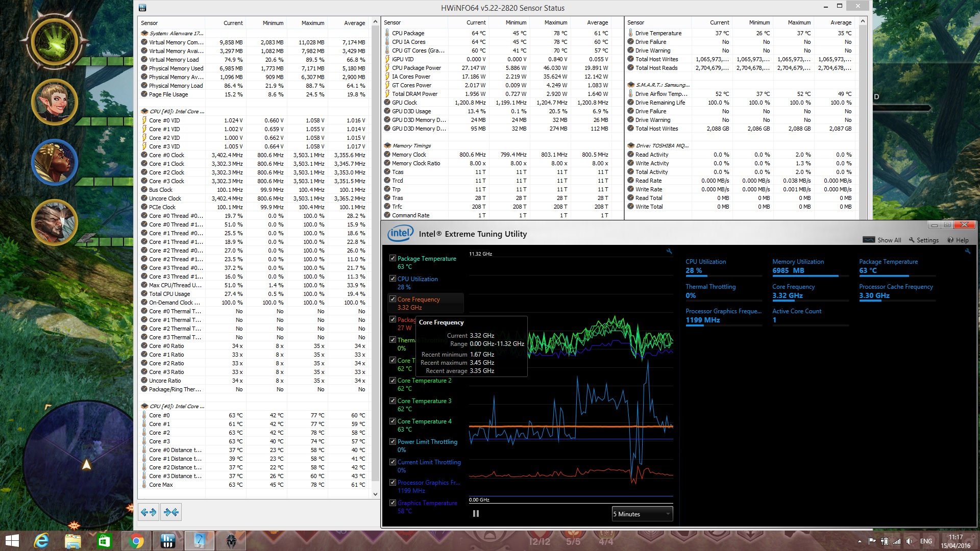Open Settings in Intel XTU
Screen dimensions: 980x551
(923, 240)
